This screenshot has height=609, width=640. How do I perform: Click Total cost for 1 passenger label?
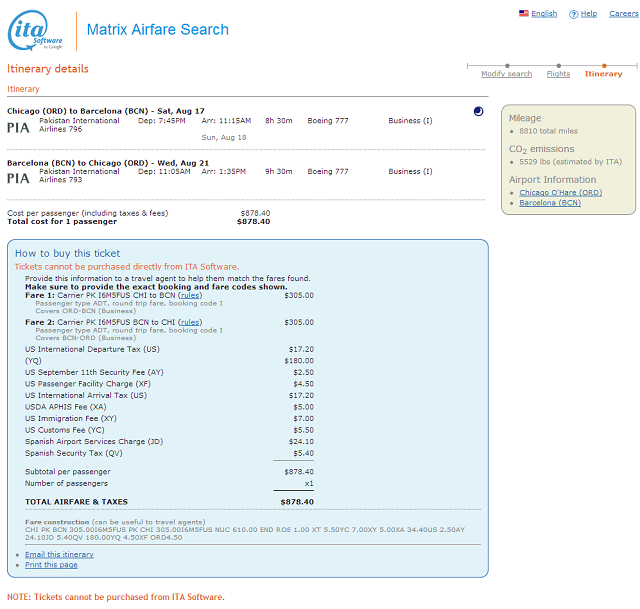click(x=62, y=222)
